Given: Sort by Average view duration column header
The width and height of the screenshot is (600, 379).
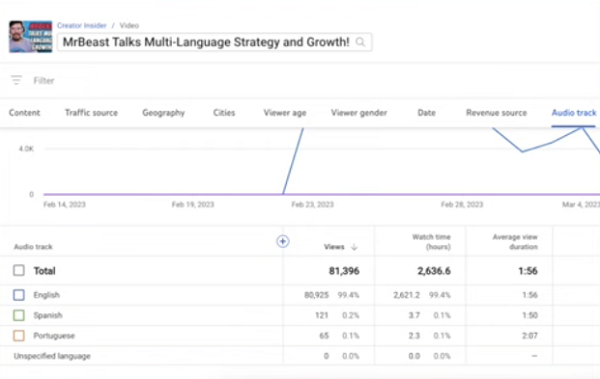Looking at the screenshot, I should click(515, 242).
